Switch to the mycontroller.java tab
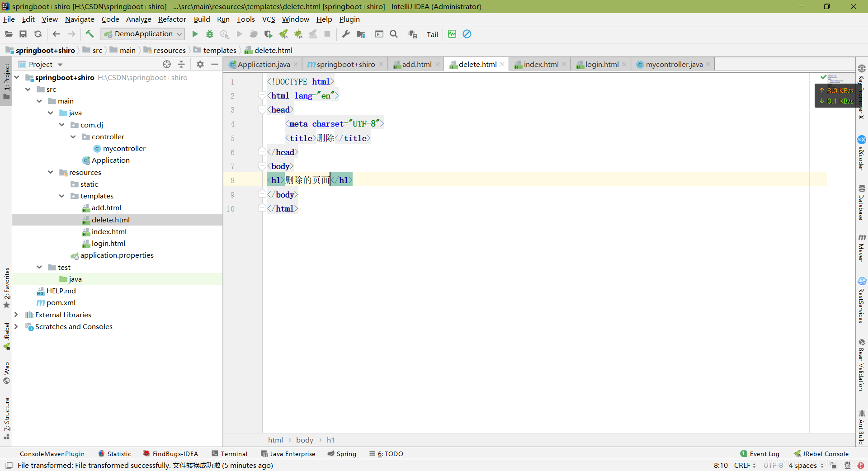Image resolution: width=868 pixels, height=471 pixels. (674, 64)
